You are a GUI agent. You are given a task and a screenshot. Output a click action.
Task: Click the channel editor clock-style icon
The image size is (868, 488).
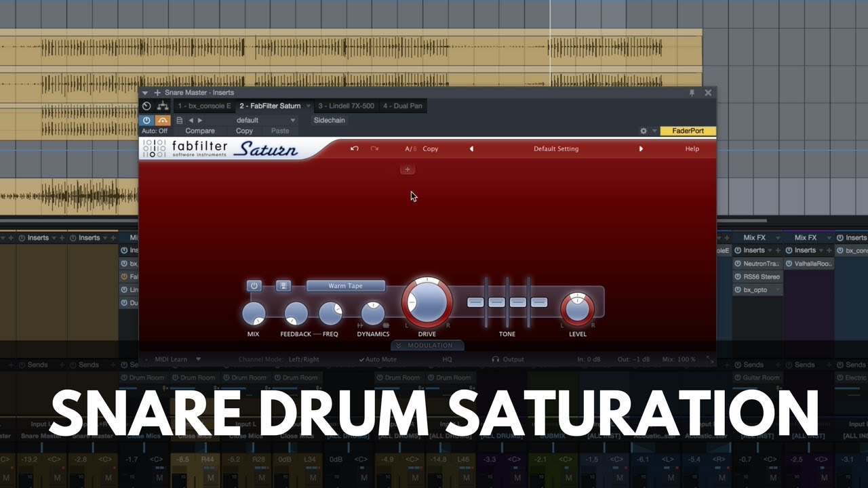click(x=146, y=106)
